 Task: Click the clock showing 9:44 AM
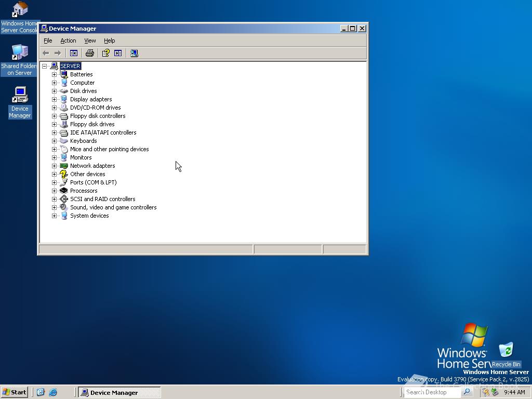click(514, 392)
